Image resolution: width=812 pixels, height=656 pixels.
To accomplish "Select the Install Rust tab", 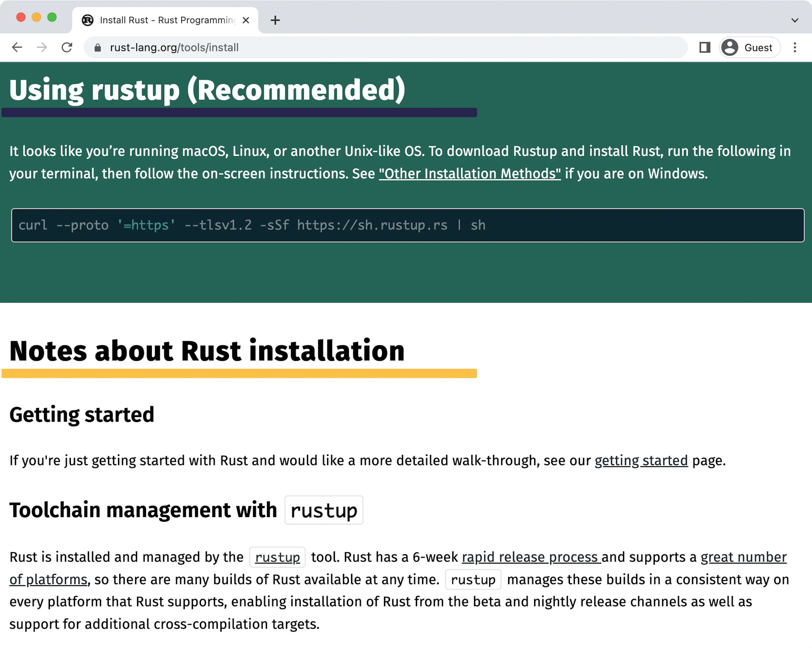I will coord(165,20).
